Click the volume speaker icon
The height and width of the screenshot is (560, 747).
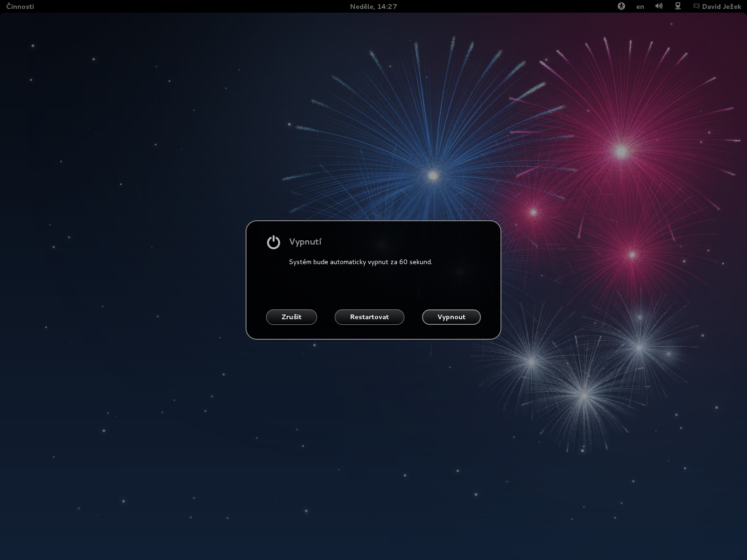(x=659, y=7)
